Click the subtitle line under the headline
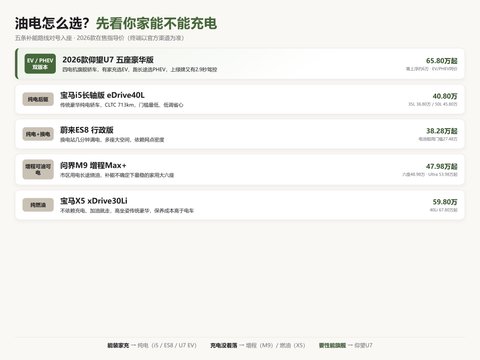The image size is (480, 360). (x=99, y=38)
